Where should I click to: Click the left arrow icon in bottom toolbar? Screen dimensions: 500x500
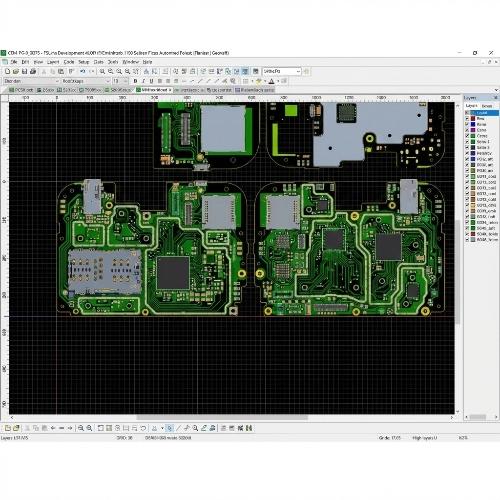coord(53,428)
